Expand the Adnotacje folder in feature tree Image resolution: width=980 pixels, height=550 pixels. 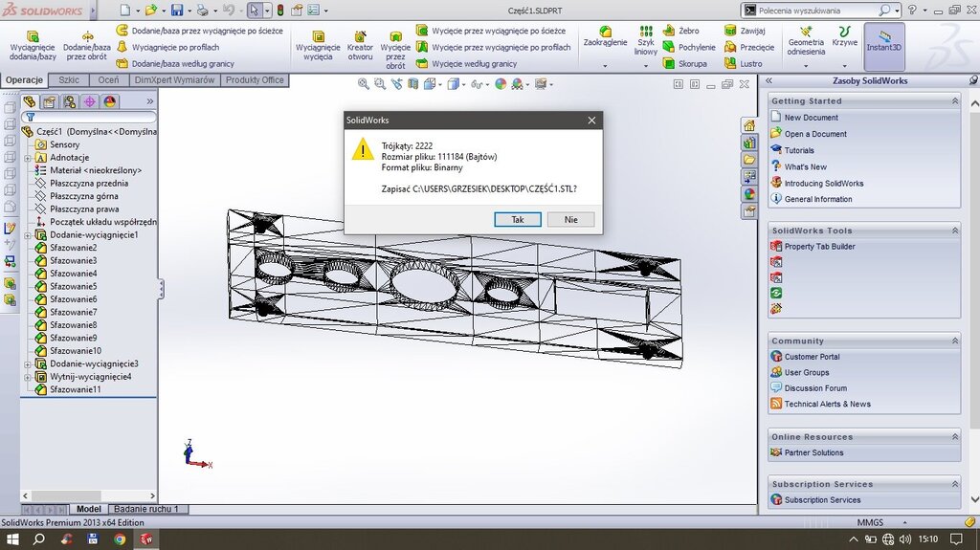28,158
